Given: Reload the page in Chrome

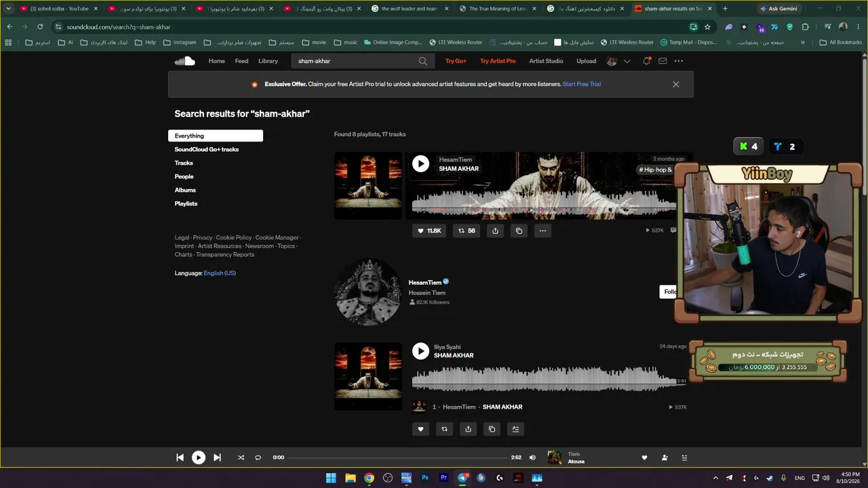Looking at the screenshot, I should click(x=40, y=26).
